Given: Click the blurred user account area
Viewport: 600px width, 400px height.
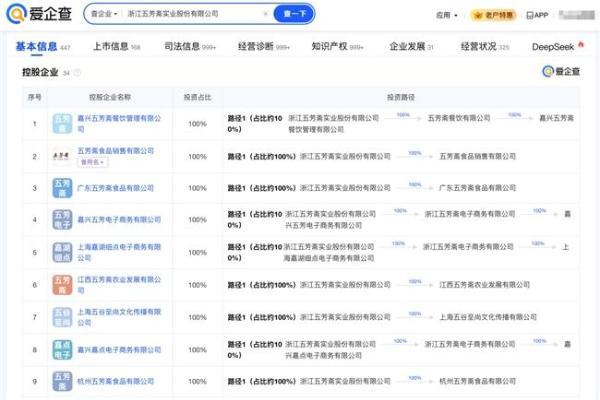Looking at the screenshot, I should (x=576, y=15).
